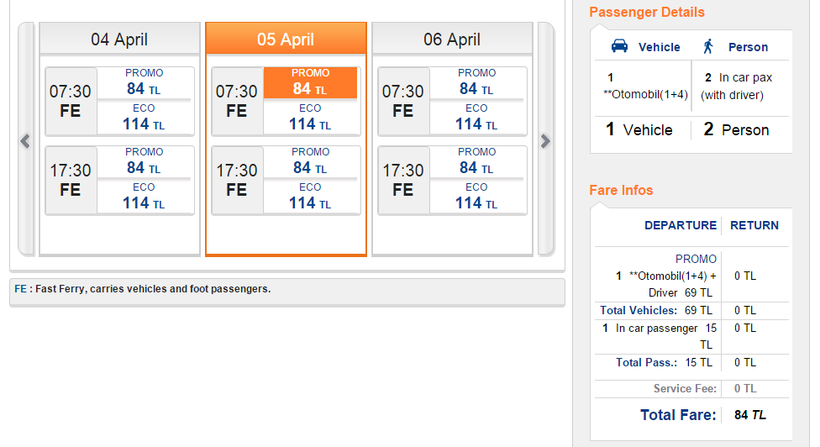Click the 05 April 07:30 FE departure time

[237, 100]
